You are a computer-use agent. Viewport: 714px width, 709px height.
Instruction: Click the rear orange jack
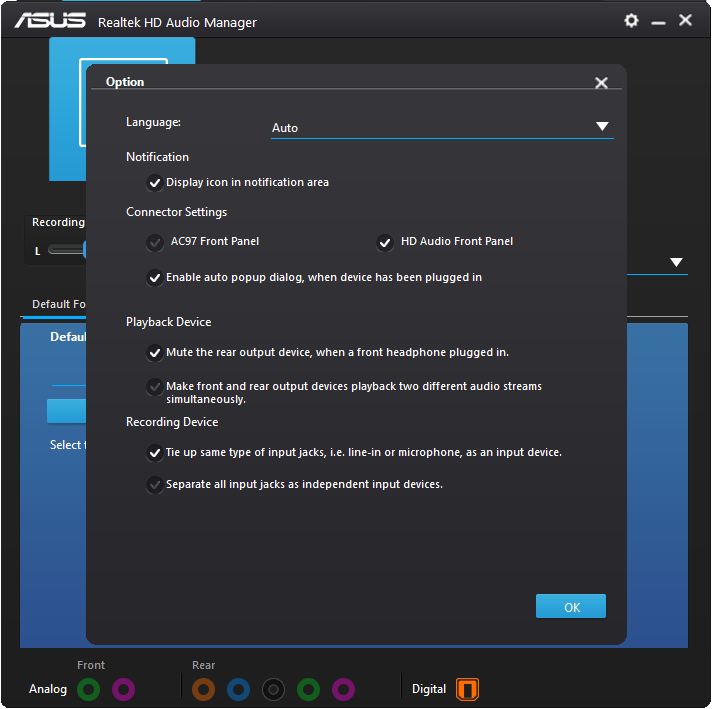pos(204,689)
